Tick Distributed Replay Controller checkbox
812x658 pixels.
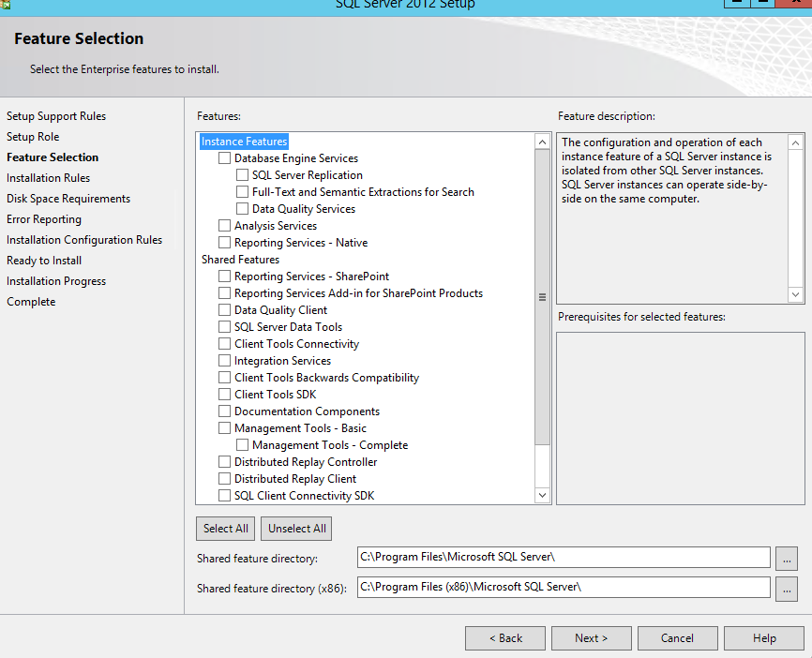[x=224, y=462]
